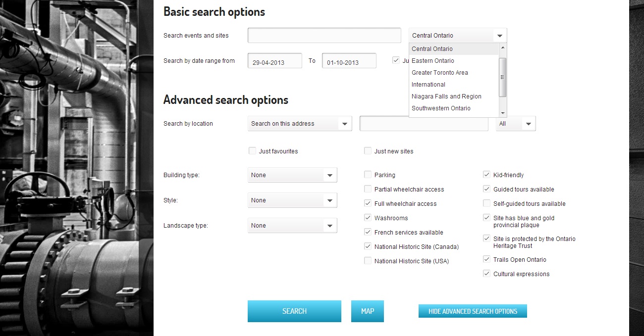
Task: Pick Greater Toronto Area in list
Action: tap(440, 73)
